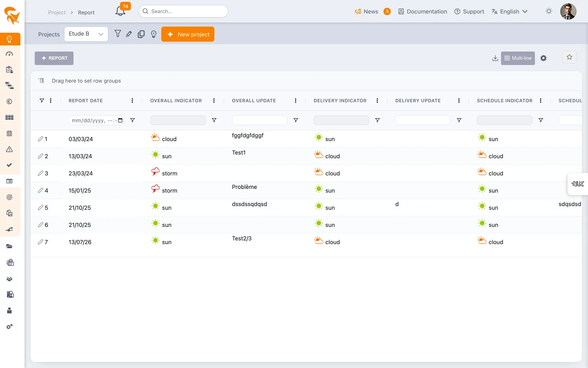This screenshot has height=368, width=588.
Task: Open the Overall Indicator column menu
Action: tap(214, 101)
